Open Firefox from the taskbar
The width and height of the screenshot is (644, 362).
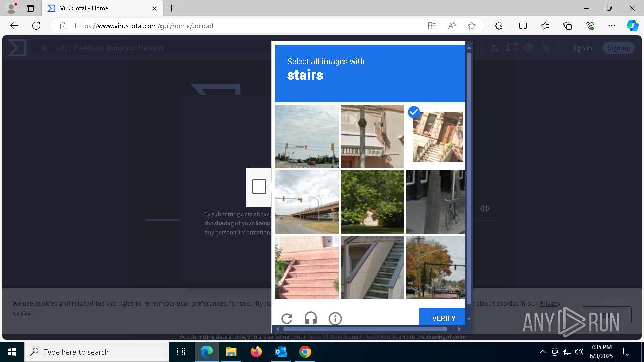coord(256,352)
